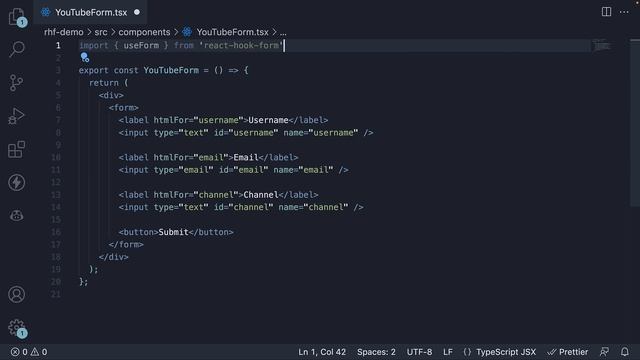
Task: Click src breadcrumb segment
Action: click(101, 32)
